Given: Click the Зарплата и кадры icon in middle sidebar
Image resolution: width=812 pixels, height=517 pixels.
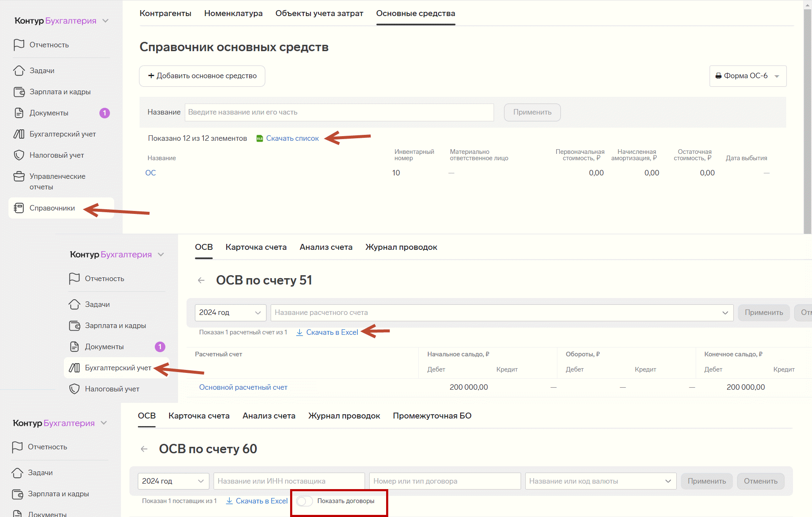Looking at the screenshot, I should pyautogui.click(x=74, y=326).
